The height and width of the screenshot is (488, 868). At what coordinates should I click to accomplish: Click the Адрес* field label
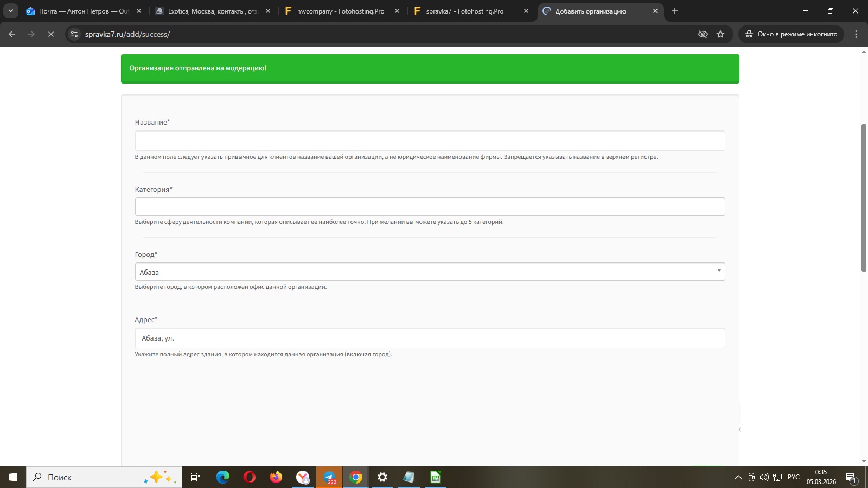coord(146,320)
